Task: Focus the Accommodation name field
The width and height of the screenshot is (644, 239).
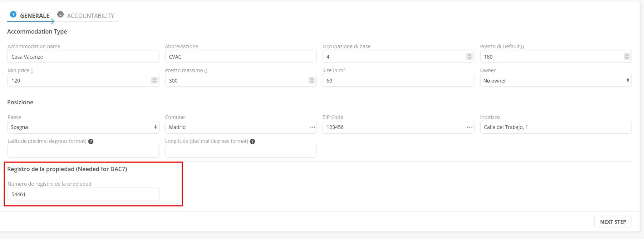Action: [x=83, y=56]
